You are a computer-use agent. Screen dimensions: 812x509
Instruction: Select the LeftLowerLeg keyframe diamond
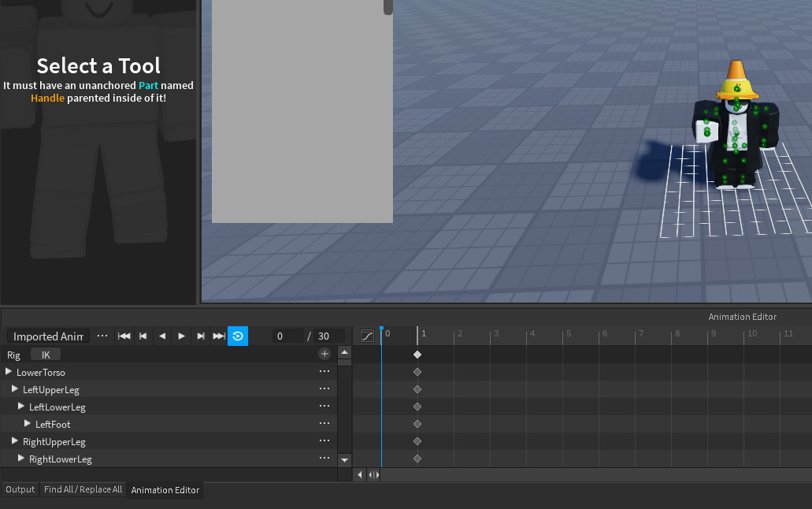[417, 406]
